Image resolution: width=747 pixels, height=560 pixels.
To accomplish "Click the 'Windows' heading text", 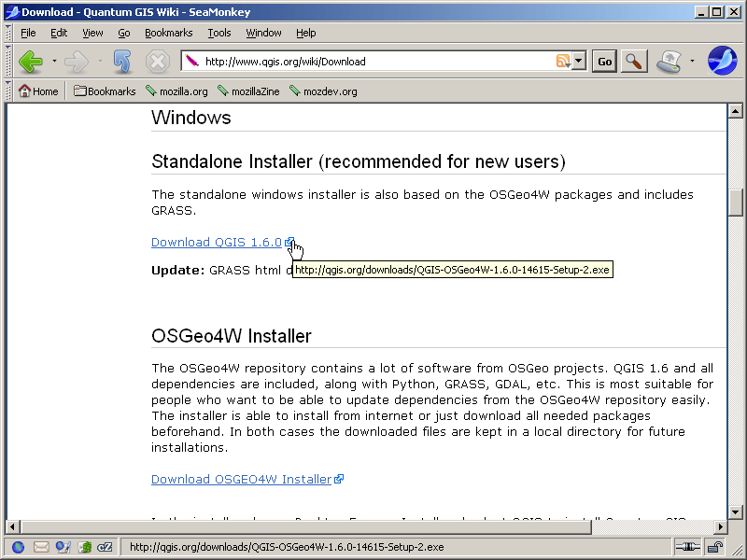I will tap(191, 118).
